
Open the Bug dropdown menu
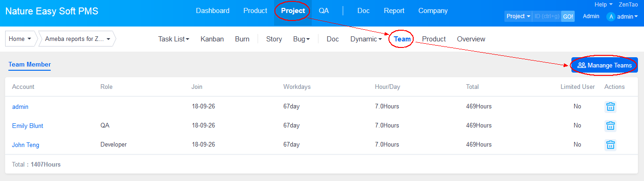point(302,39)
